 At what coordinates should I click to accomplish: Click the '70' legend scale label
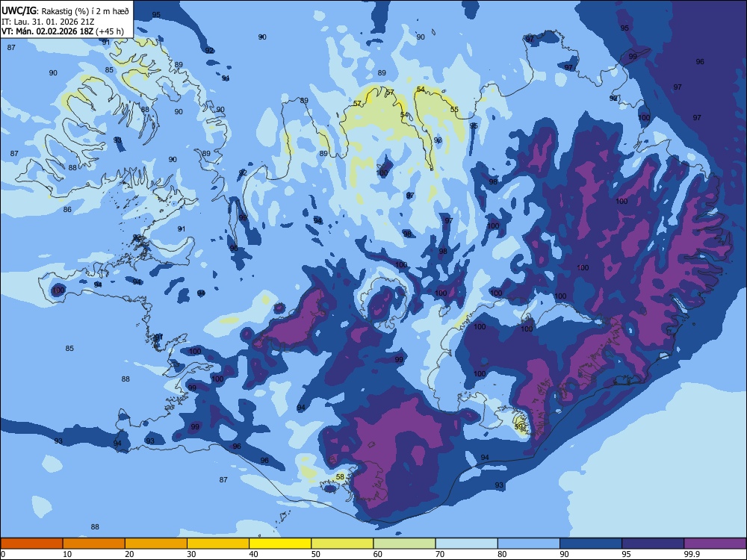[440, 554]
